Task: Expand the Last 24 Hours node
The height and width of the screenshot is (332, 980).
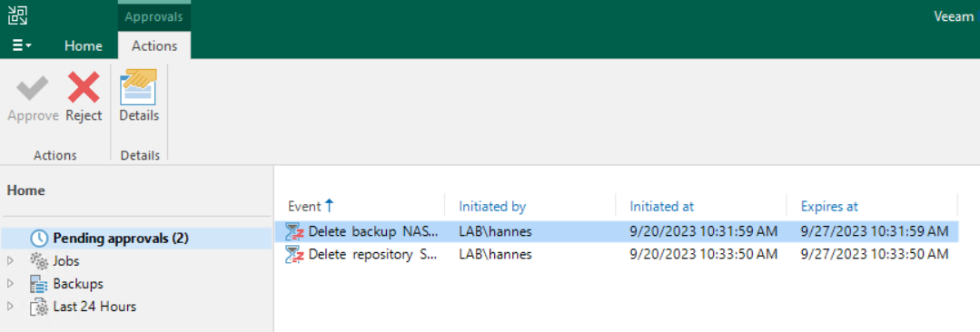Action: coord(10,307)
